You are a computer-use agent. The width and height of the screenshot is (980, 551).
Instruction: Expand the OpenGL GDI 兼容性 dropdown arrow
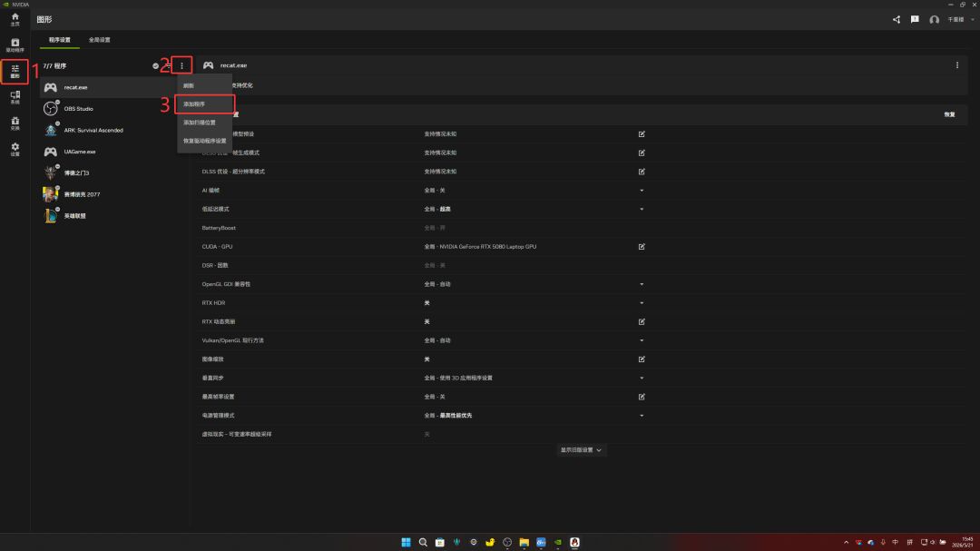(642, 284)
